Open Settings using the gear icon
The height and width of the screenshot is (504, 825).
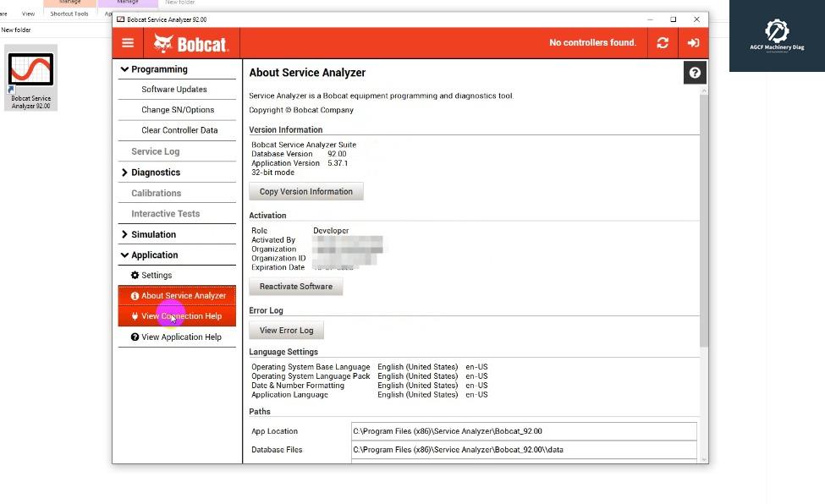tap(136, 275)
